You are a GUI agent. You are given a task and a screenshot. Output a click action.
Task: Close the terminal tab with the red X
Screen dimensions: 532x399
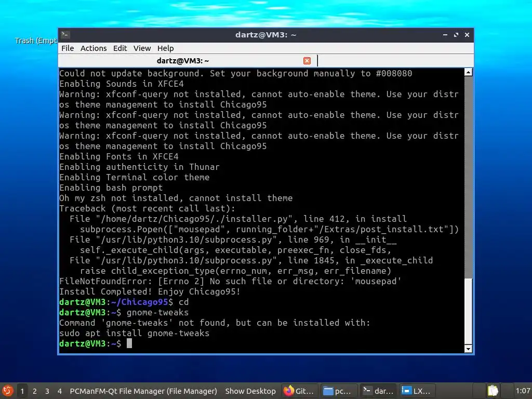point(307,61)
